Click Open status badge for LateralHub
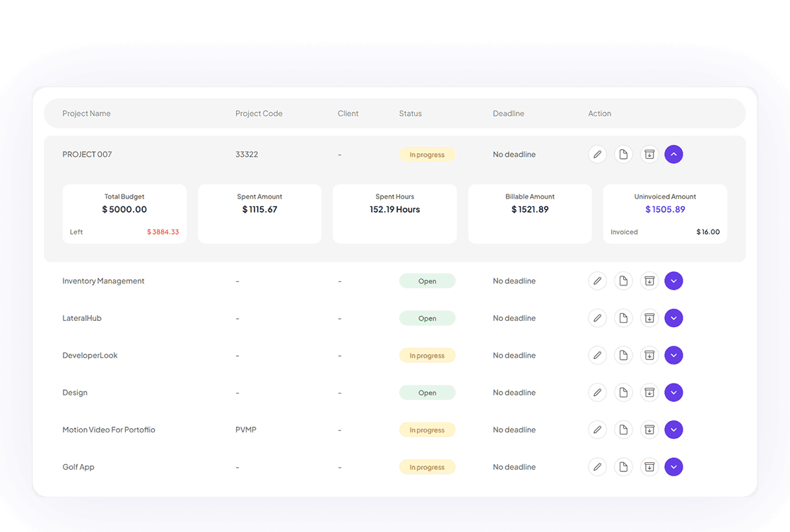Screen dimensions: 790x532 click(x=428, y=319)
